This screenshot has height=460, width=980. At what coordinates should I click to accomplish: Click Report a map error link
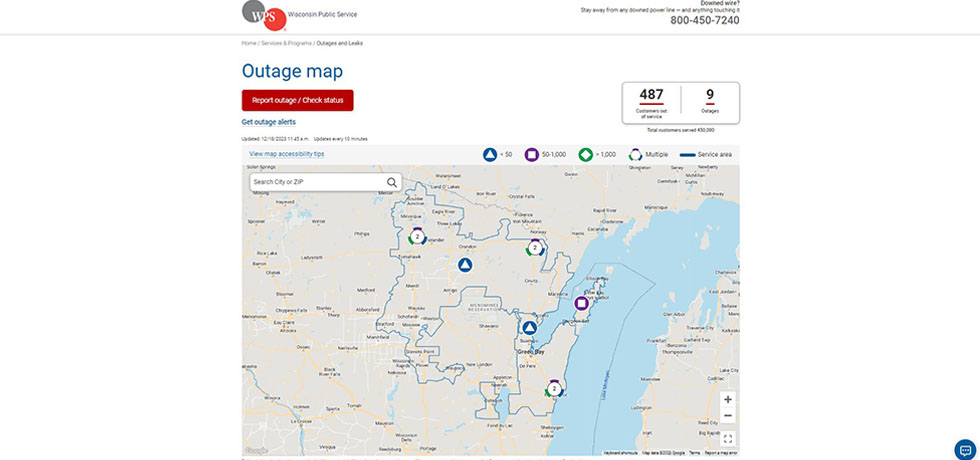[722, 453]
